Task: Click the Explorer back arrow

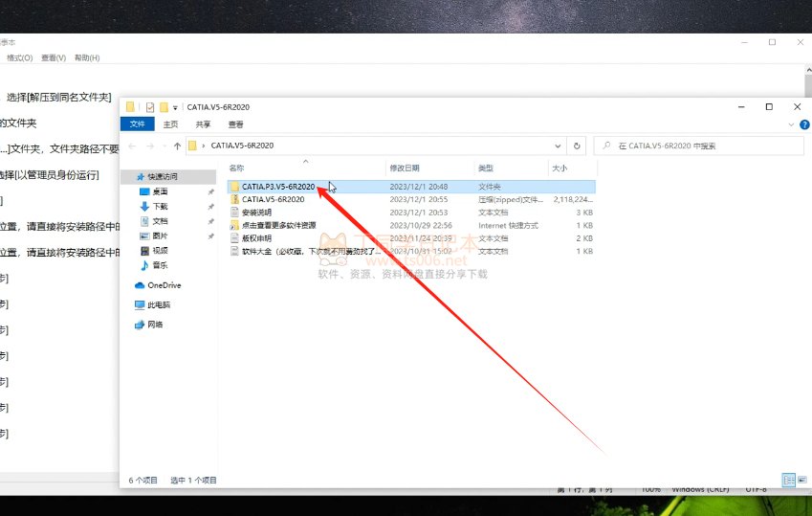Action: pos(132,146)
